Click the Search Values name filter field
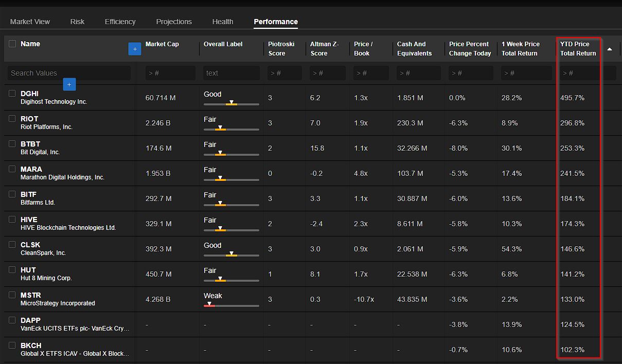 click(69, 73)
